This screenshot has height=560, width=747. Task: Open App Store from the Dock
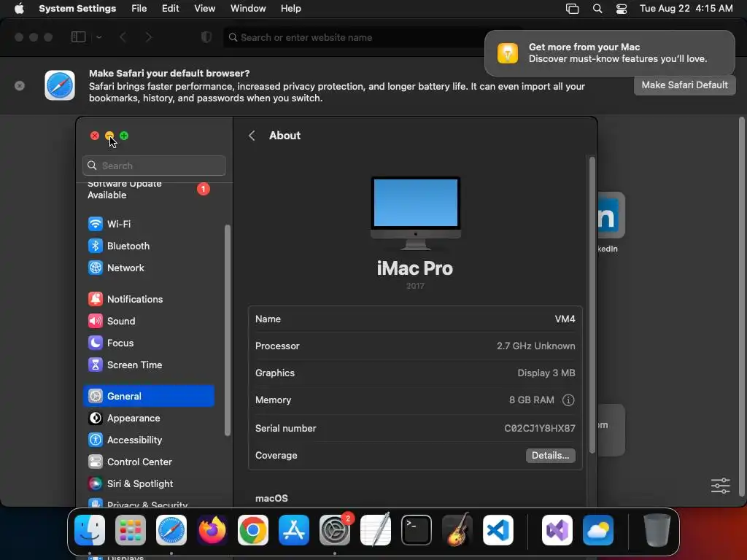click(294, 530)
